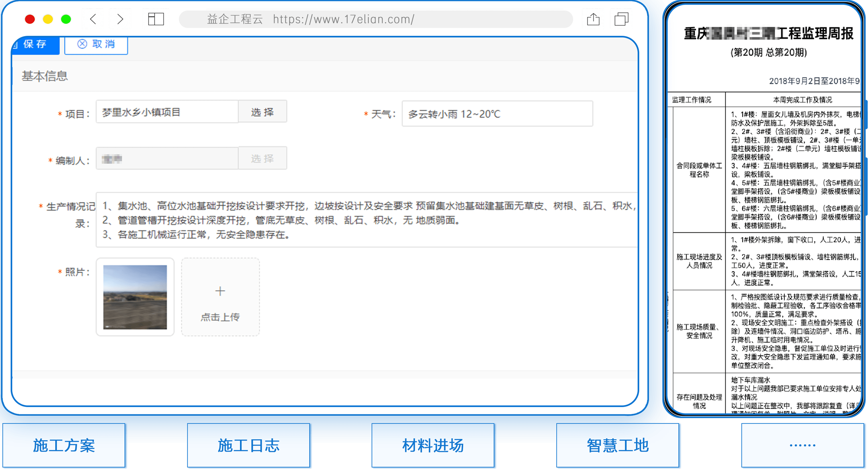Click the yellow minimize window dot
868x469 pixels.
click(48, 19)
